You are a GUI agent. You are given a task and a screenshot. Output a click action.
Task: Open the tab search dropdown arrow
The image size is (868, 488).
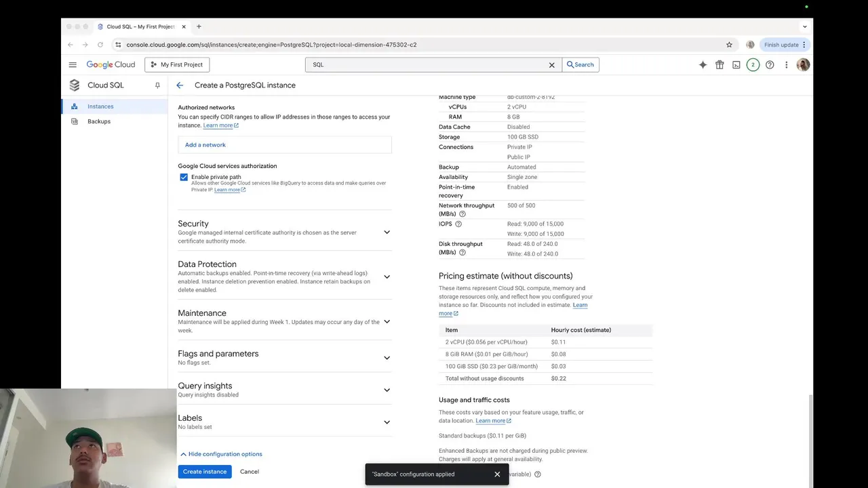tap(804, 26)
